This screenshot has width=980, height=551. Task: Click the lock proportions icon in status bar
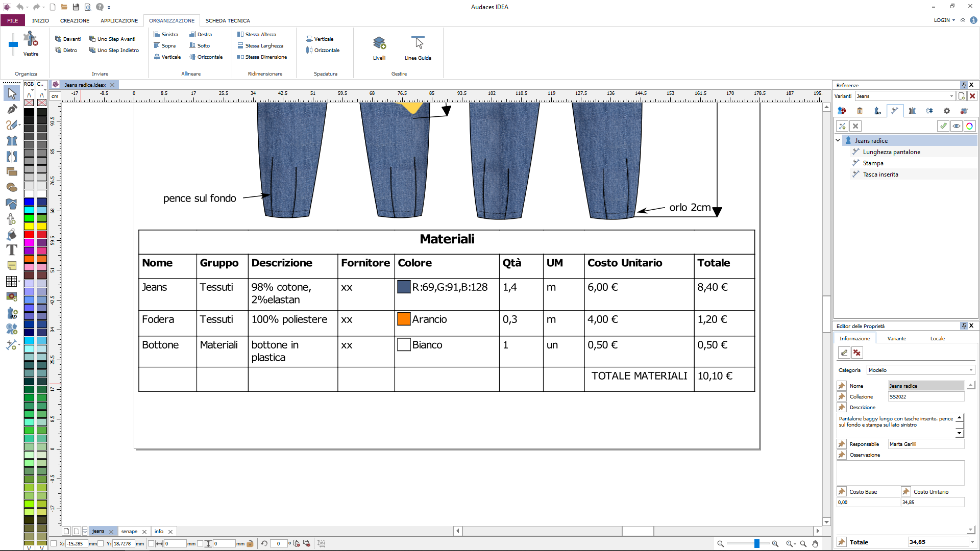250,544
